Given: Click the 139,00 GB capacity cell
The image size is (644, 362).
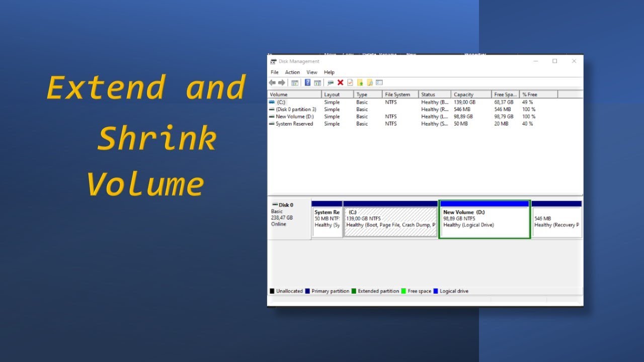Looking at the screenshot, I should click(464, 102).
